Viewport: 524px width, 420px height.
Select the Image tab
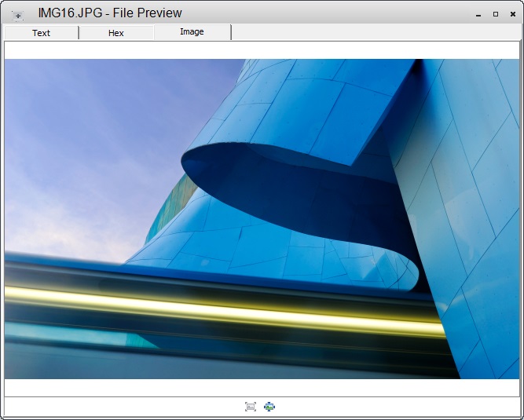[192, 31]
